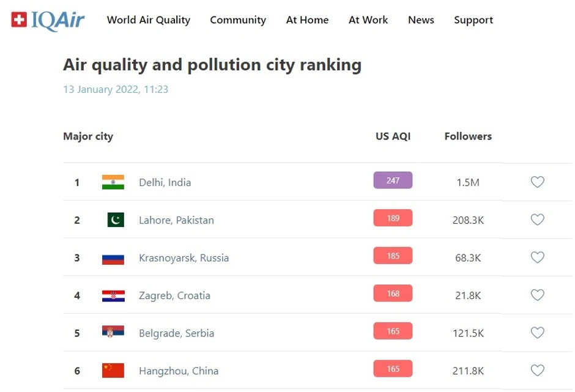The height and width of the screenshot is (392, 575).
Task: Click Delhi's purple 247 AQI badge
Action: [x=392, y=180]
